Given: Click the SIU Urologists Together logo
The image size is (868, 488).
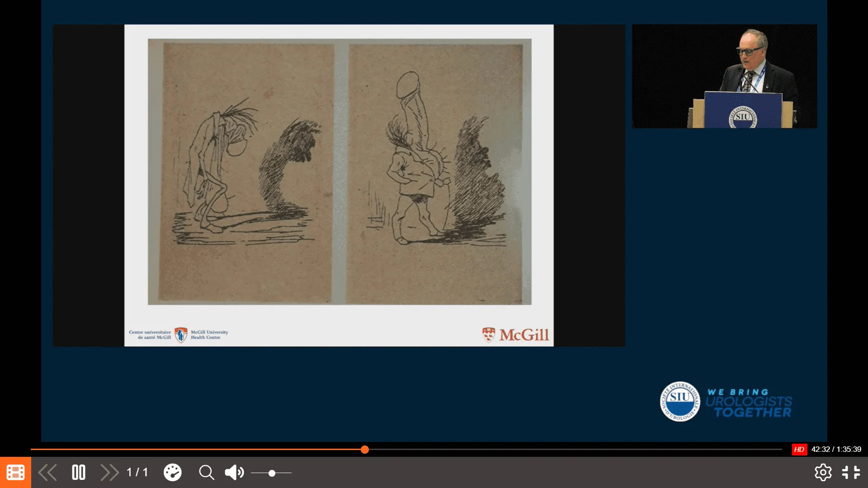Looking at the screenshot, I should click(x=726, y=402).
